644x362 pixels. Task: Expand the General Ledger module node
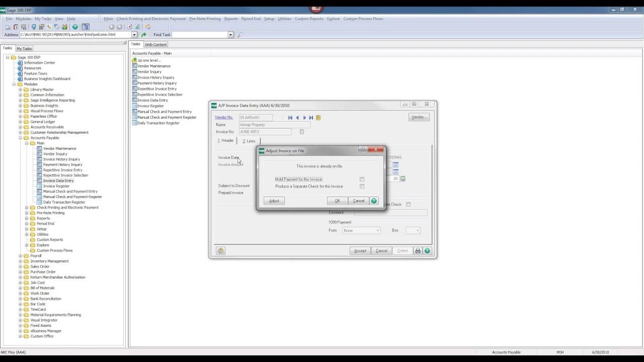[21, 122]
